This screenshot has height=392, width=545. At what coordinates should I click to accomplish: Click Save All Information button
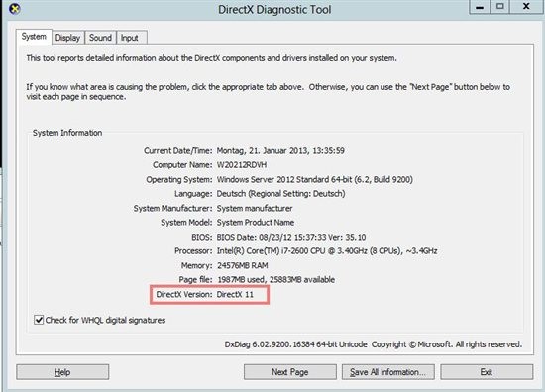tap(387, 372)
